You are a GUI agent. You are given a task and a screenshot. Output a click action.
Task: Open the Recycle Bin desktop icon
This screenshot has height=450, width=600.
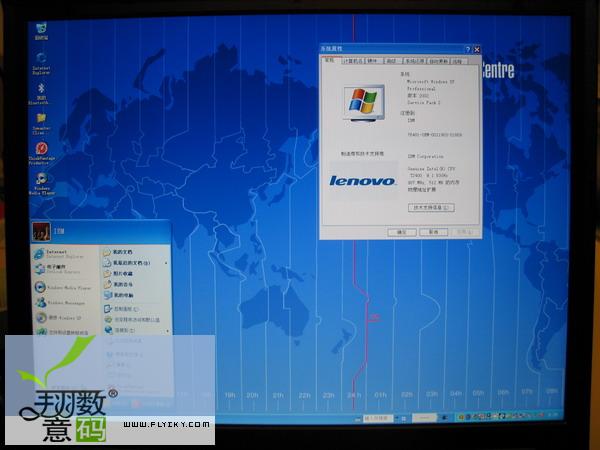[41, 31]
